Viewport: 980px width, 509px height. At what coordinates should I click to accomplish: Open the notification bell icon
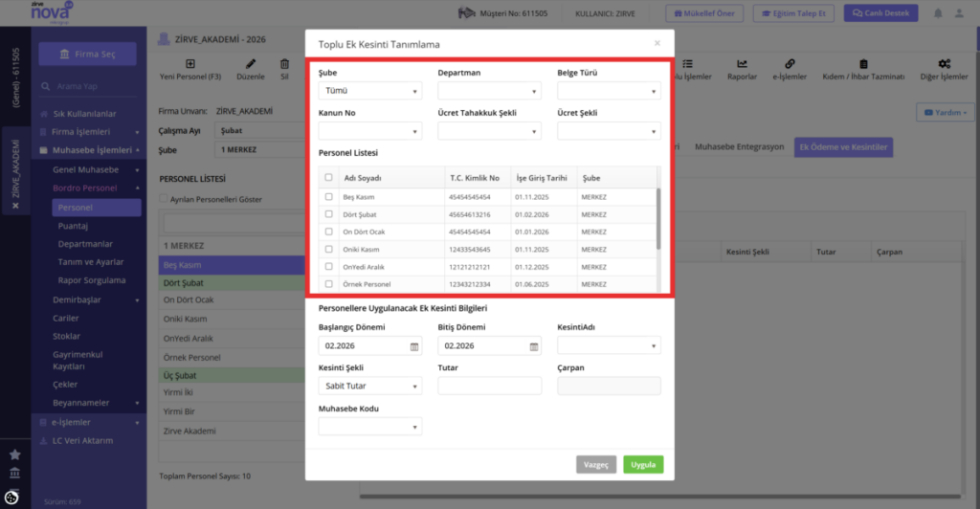(x=938, y=13)
